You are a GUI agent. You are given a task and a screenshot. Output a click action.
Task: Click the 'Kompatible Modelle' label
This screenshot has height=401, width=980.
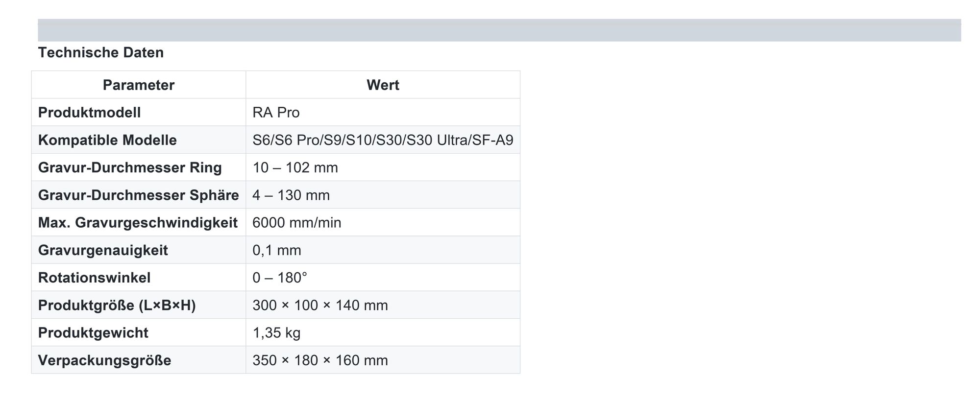point(107,140)
